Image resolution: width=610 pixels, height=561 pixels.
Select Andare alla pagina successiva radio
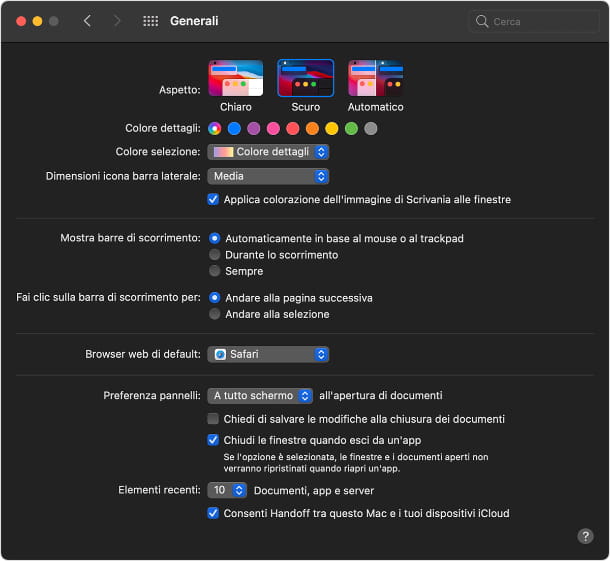[x=214, y=298]
